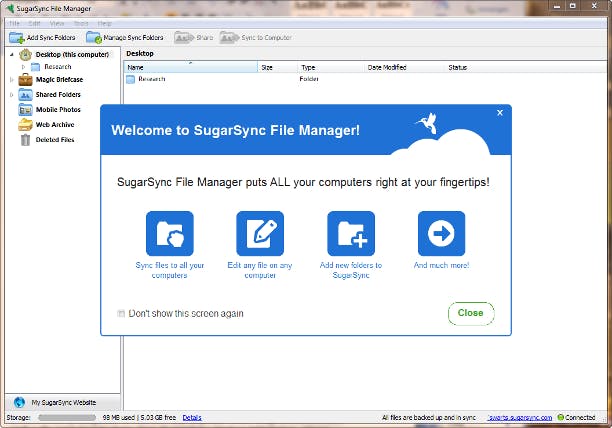Select the Mobile Photos label
612x428 pixels.
pyautogui.click(x=58, y=110)
